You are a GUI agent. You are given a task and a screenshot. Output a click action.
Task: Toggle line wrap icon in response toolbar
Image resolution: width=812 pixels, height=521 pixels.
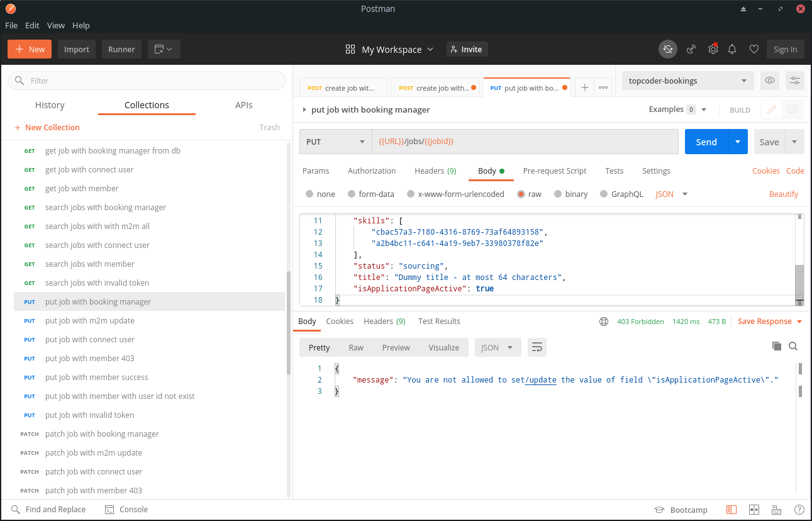point(537,347)
